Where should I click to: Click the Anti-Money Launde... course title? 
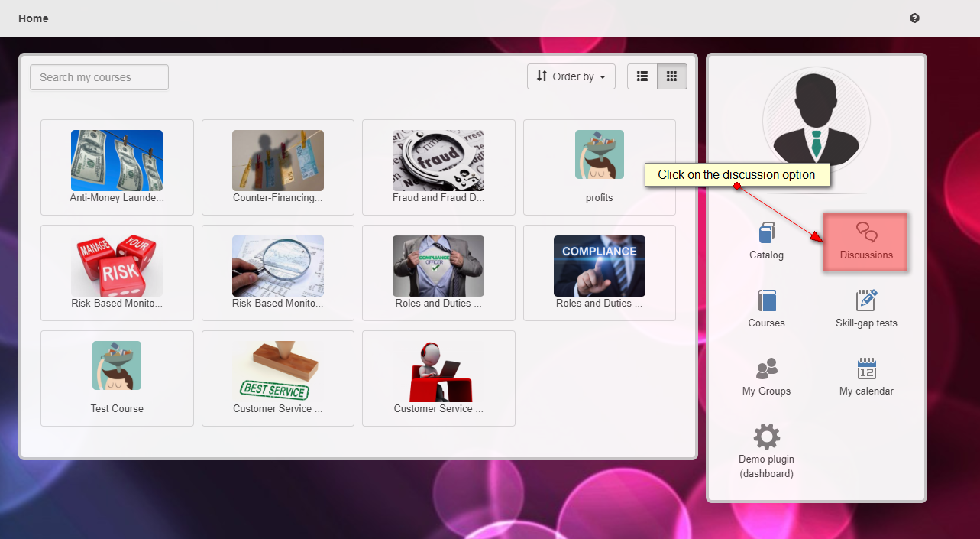point(117,198)
